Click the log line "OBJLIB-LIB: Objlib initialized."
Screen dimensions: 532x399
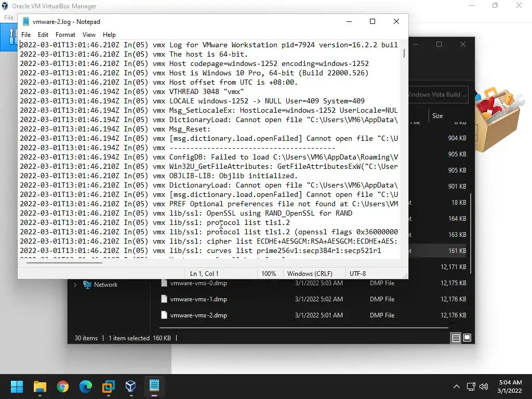158,176
